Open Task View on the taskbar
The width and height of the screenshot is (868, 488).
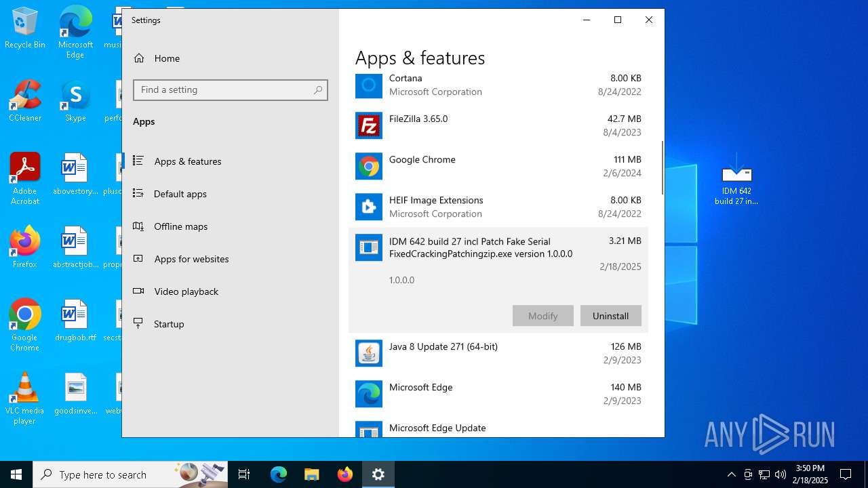(244, 474)
